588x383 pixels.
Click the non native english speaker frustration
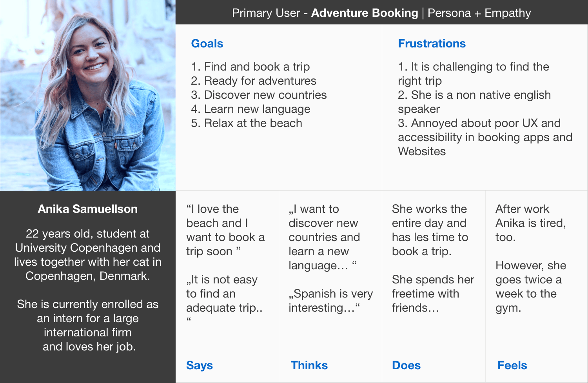coord(474,102)
